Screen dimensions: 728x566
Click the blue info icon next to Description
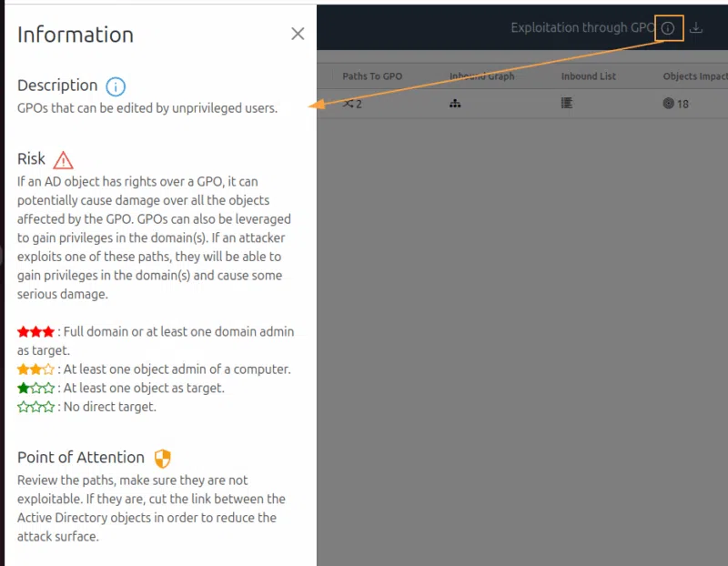116,86
